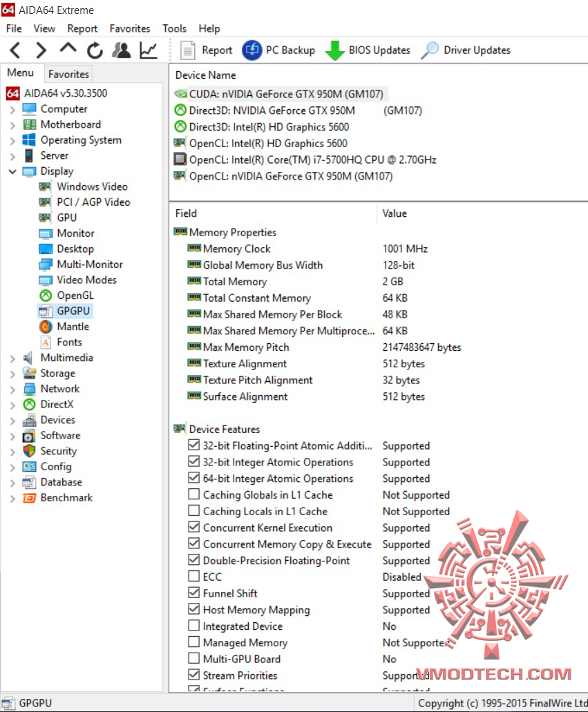588x712 pixels.
Task: Select the OpenGL tree icon
Action: 46,296
